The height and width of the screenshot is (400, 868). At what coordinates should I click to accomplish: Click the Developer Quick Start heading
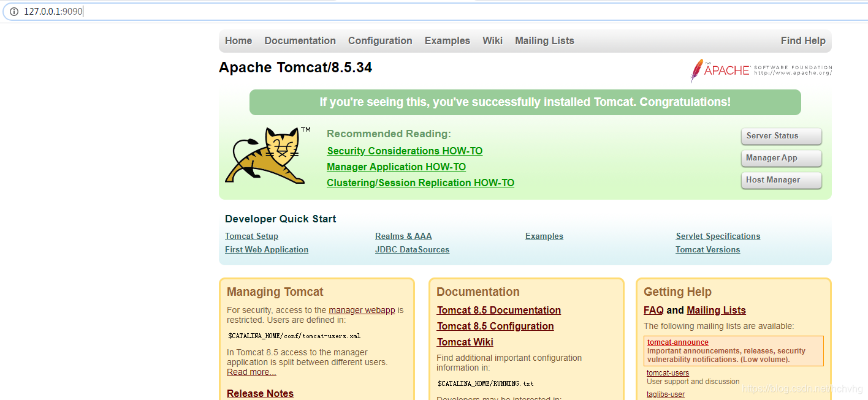pyautogui.click(x=281, y=219)
